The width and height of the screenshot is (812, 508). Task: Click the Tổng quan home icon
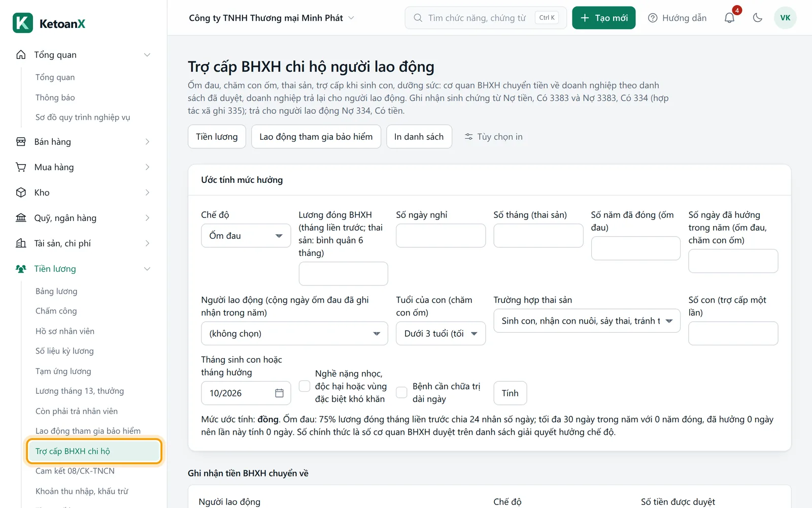(21, 55)
